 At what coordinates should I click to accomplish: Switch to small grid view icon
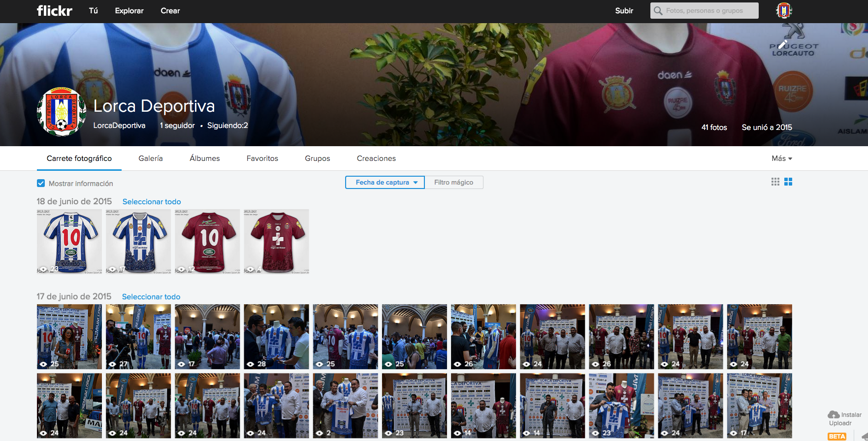tap(775, 182)
